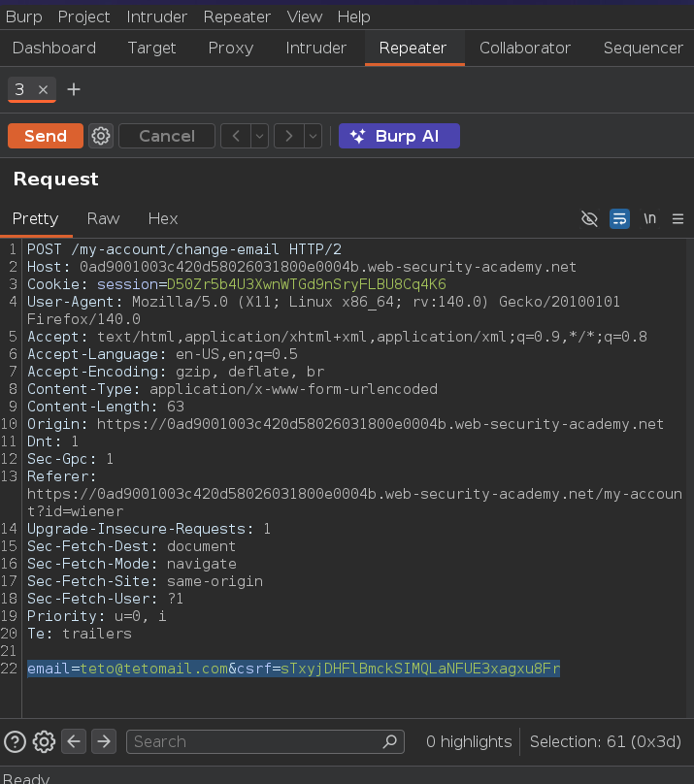Open the View menu
Screen dimensions: 694x784
coord(304,17)
